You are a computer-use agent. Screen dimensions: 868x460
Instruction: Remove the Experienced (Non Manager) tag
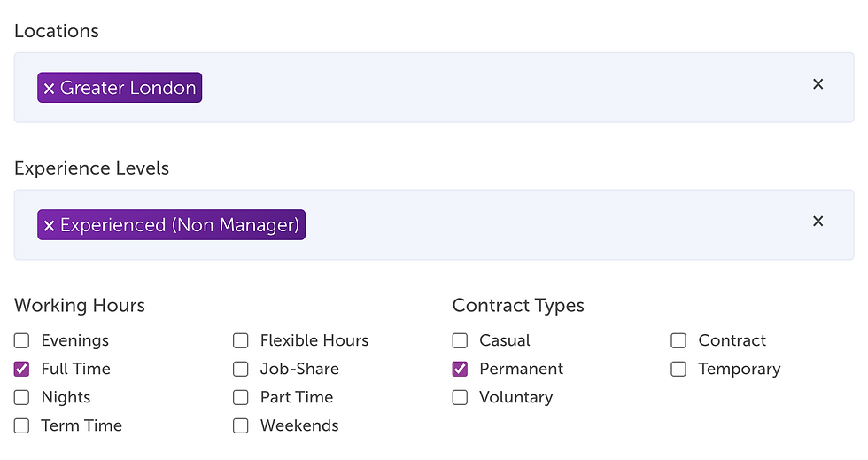50,225
